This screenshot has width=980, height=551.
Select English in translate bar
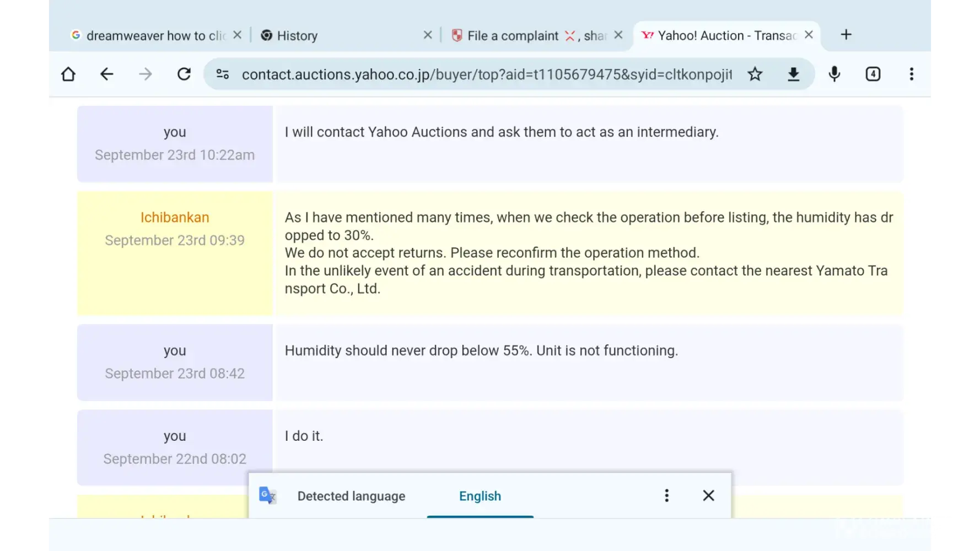click(480, 496)
